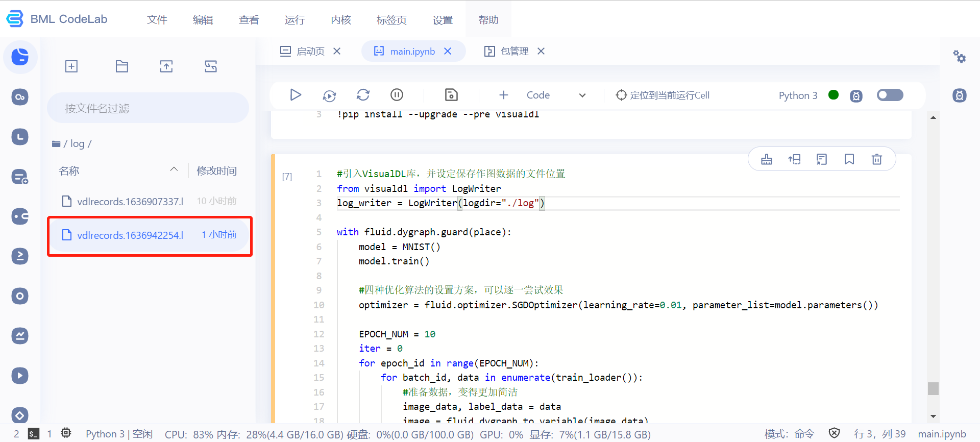Screen dimensions: 980x442
Task: Close the 启动页 tab
Action: coord(337,51)
